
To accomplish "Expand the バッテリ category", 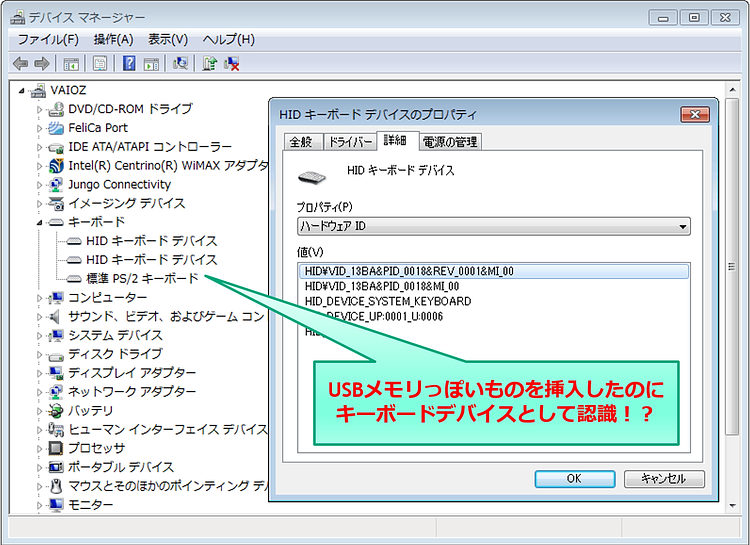I will click(41, 411).
